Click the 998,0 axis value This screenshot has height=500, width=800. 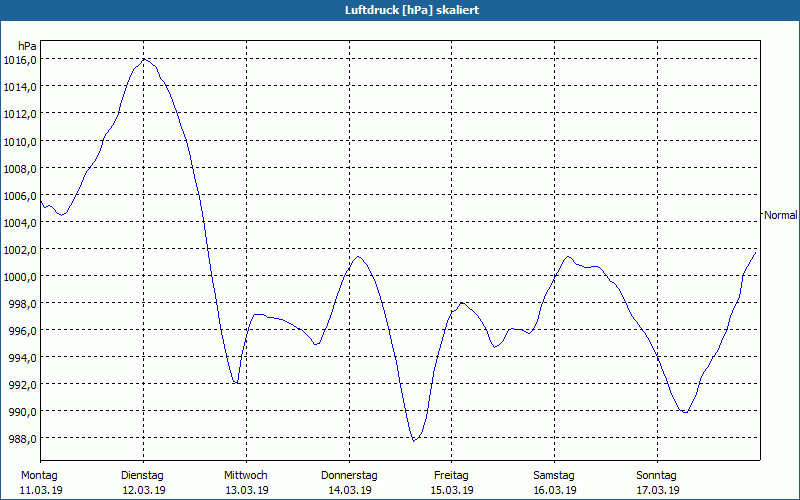coord(23,304)
